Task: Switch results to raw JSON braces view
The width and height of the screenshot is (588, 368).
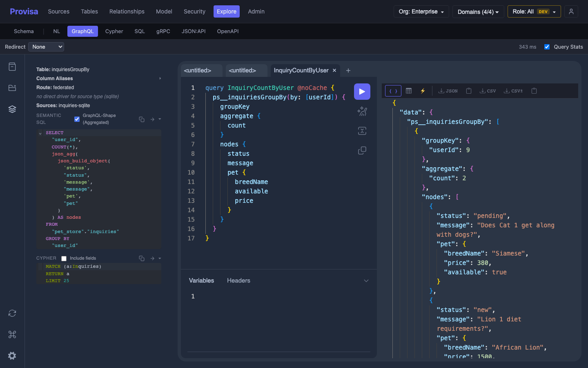Action: 393,91
